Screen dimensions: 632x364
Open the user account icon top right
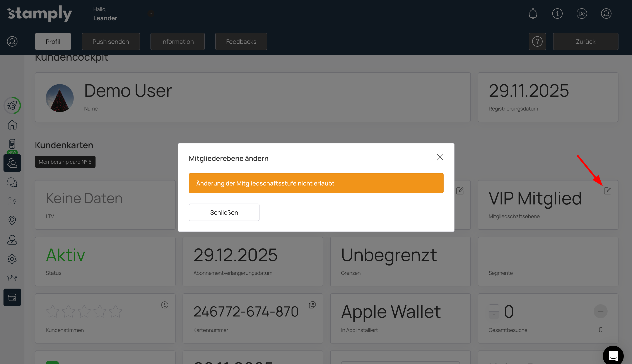(606, 14)
